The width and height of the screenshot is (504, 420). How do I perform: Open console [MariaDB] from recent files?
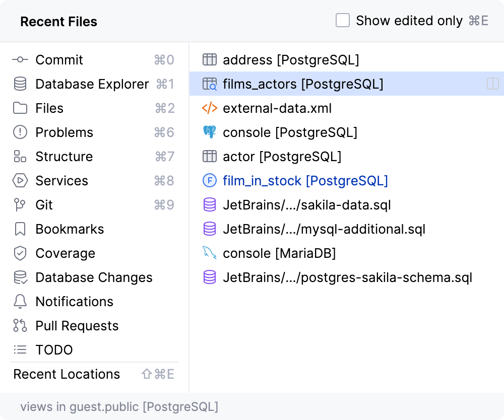[x=279, y=253]
